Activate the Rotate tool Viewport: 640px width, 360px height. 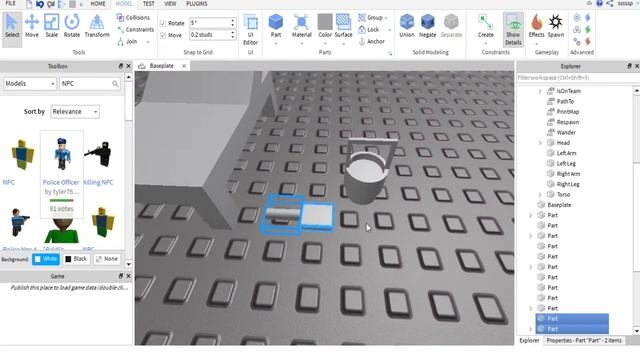(x=72, y=26)
